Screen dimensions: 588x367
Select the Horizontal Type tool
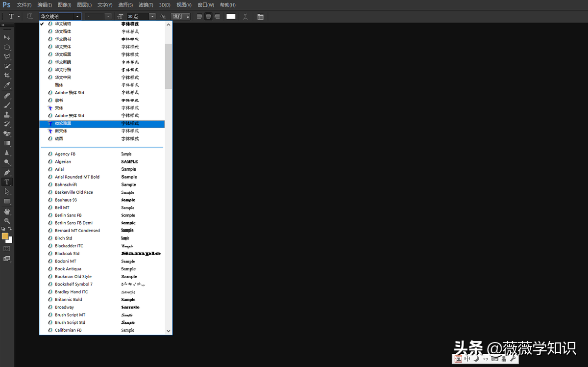point(7,182)
